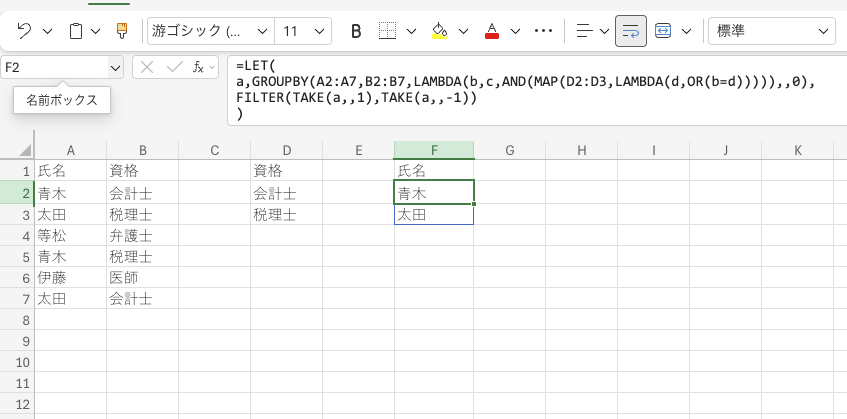847x419 pixels.
Task: Click cell D3 containing 税理士
Action: point(287,214)
